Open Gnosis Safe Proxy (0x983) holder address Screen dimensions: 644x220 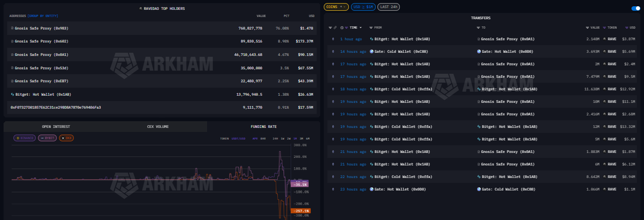pos(41,28)
